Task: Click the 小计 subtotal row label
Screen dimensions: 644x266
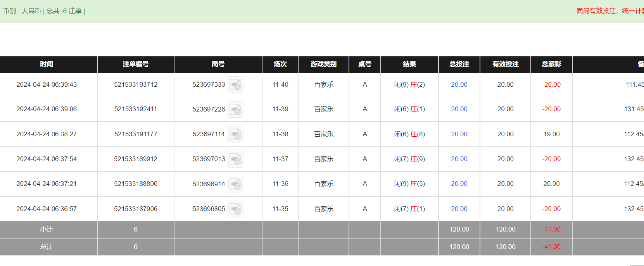Action: 47,230
